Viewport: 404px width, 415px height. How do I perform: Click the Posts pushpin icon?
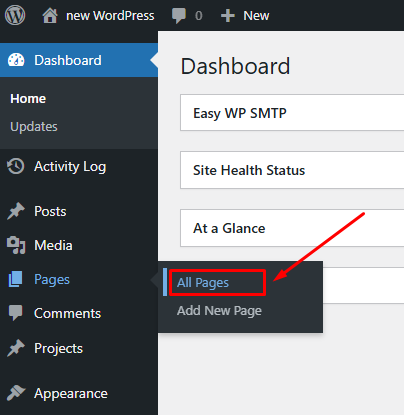tap(16, 211)
